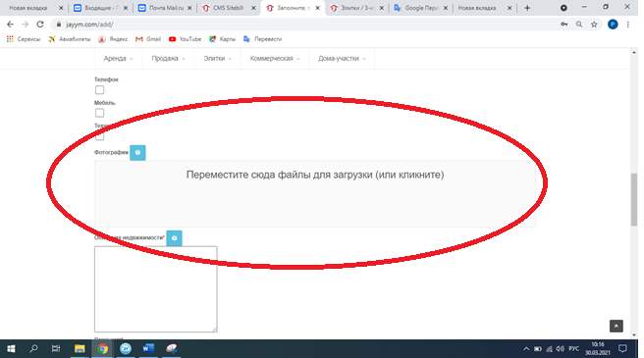
Task: Tick the Мебель checkbox
Action: (x=99, y=113)
